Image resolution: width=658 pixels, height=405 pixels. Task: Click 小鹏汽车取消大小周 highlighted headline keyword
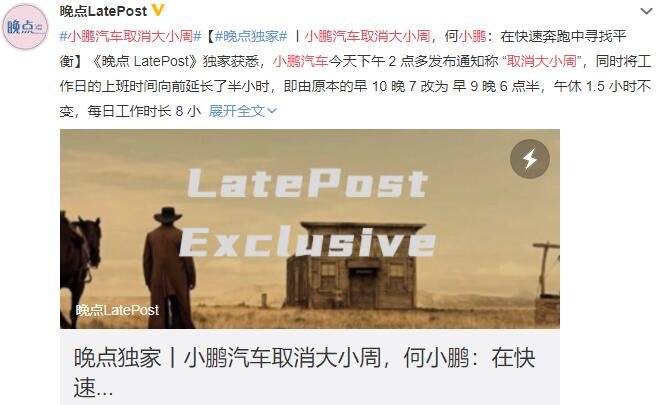[368, 36]
